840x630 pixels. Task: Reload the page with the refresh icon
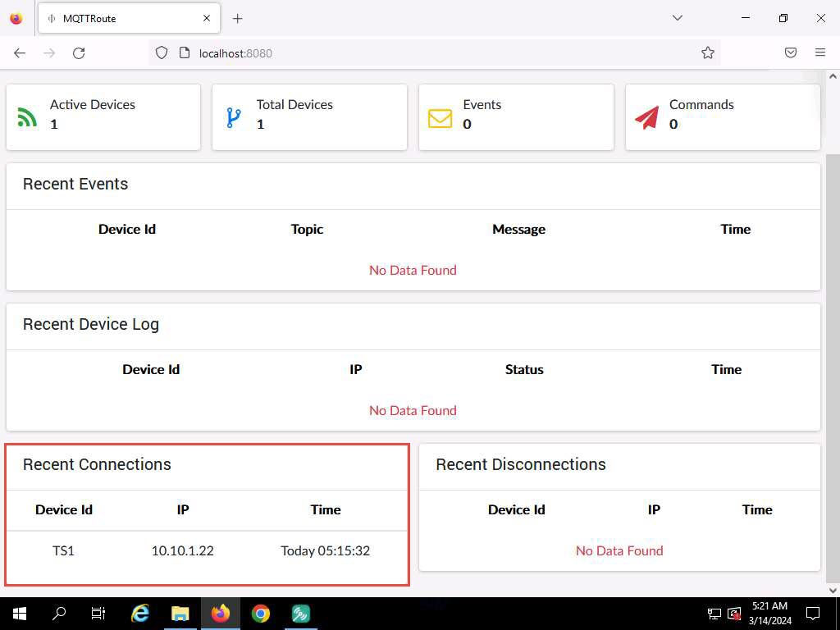[x=79, y=53]
